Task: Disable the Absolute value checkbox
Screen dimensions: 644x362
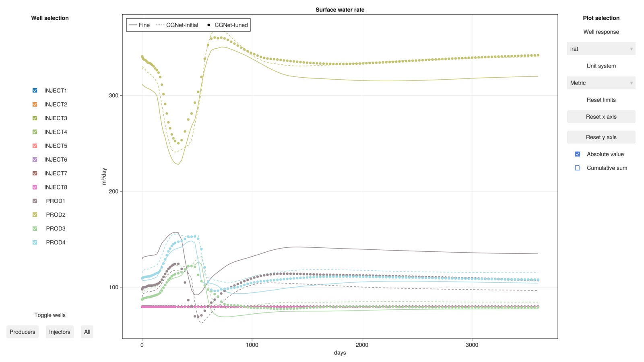Action: (x=578, y=154)
